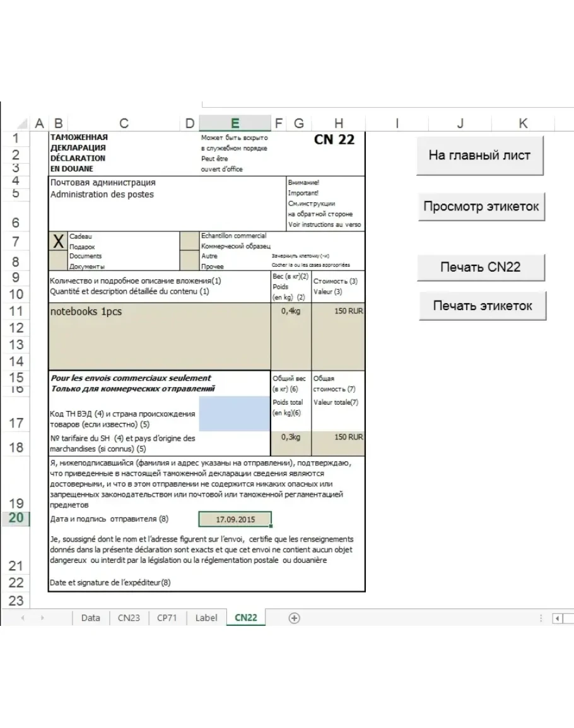Select the blue customs code cell

(235, 413)
